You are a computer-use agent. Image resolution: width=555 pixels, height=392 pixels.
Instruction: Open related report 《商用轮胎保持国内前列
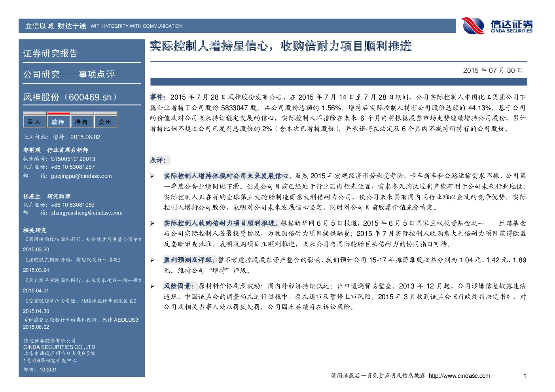pyautogui.click(x=83, y=239)
